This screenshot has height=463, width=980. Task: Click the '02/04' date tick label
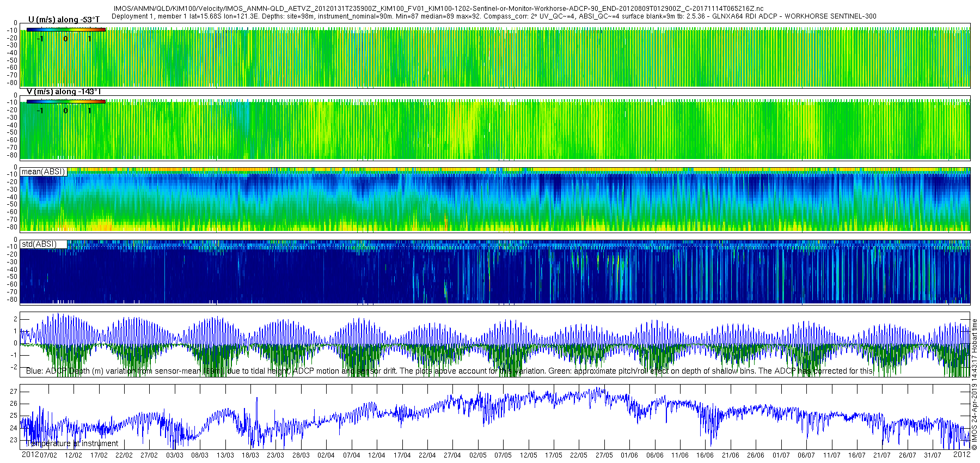[326, 455]
